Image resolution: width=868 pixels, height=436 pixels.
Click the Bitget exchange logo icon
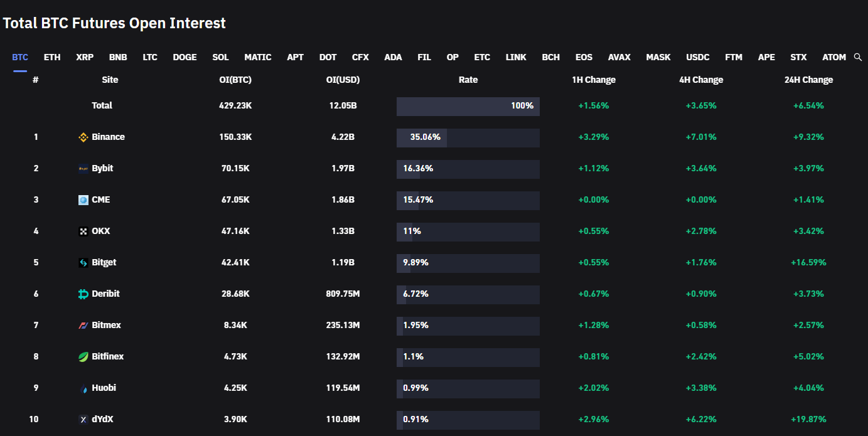coord(83,263)
